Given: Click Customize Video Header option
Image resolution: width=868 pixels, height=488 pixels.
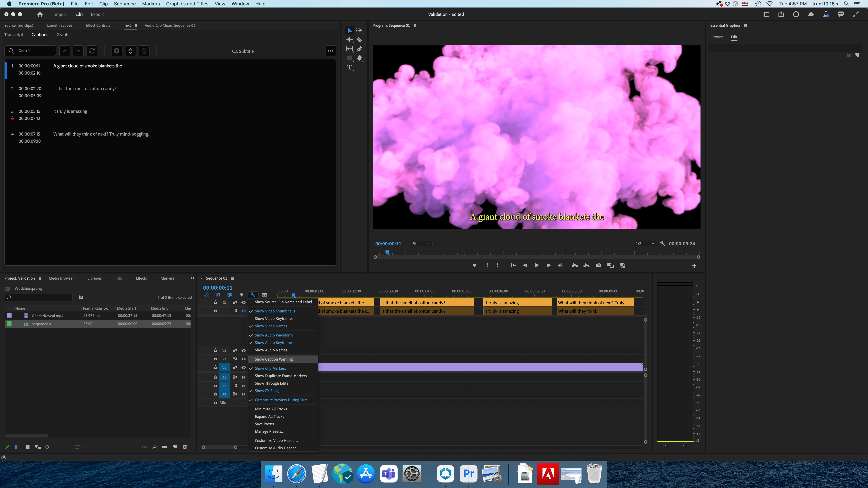Looking at the screenshot, I should 276,440.
